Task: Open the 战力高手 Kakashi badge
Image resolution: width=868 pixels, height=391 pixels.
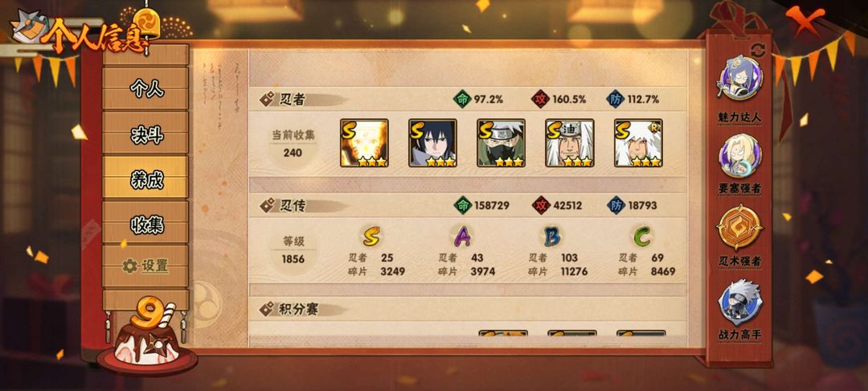Action: click(x=739, y=302)
